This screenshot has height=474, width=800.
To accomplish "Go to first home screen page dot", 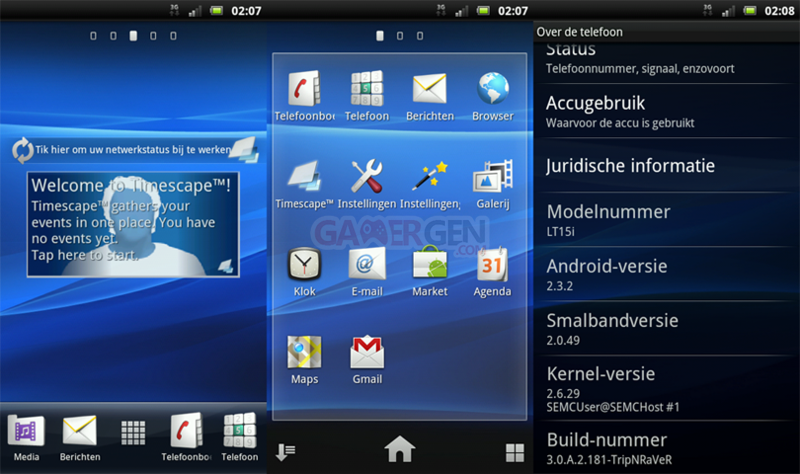I will 93,36.
